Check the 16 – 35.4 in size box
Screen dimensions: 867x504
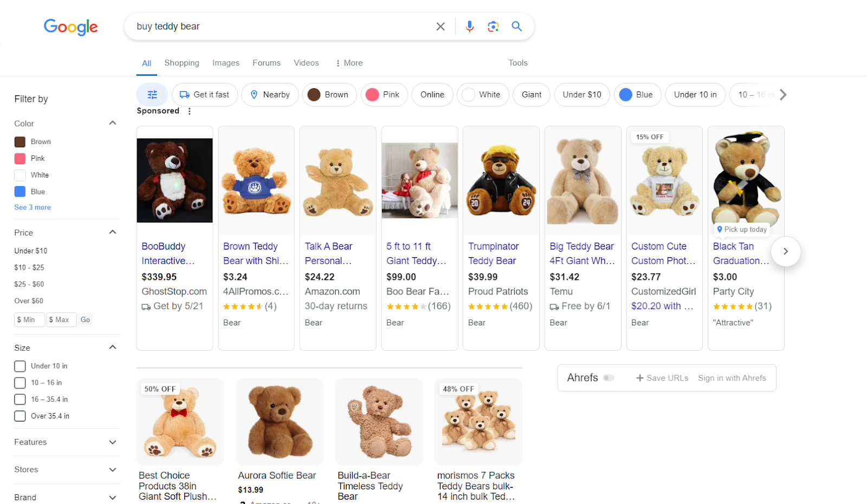[x=20, y=400]
